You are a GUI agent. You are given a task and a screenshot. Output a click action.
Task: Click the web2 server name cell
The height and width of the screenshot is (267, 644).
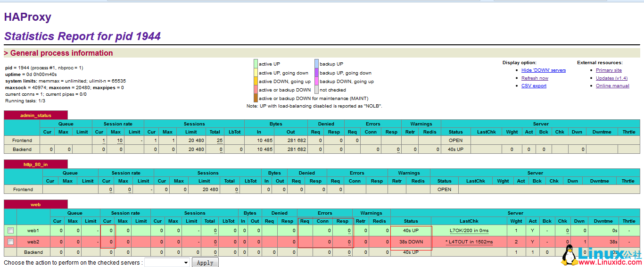33,242
